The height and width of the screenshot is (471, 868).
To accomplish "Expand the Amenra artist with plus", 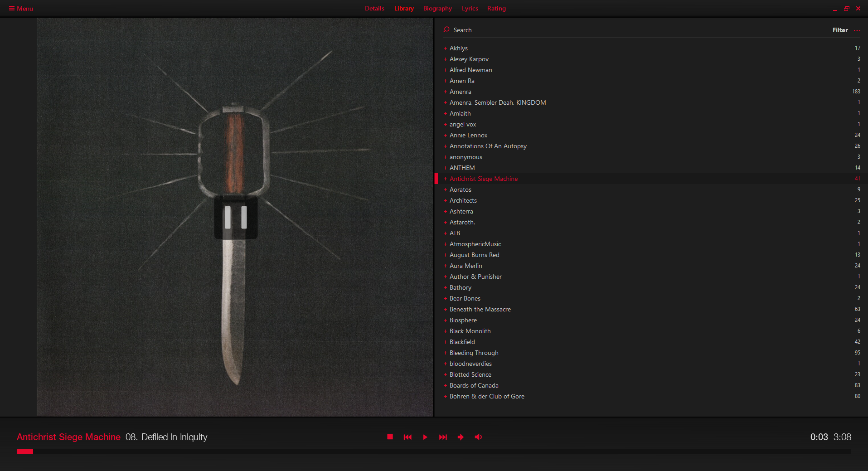I will pyautogui.click(x=445, y=92).
